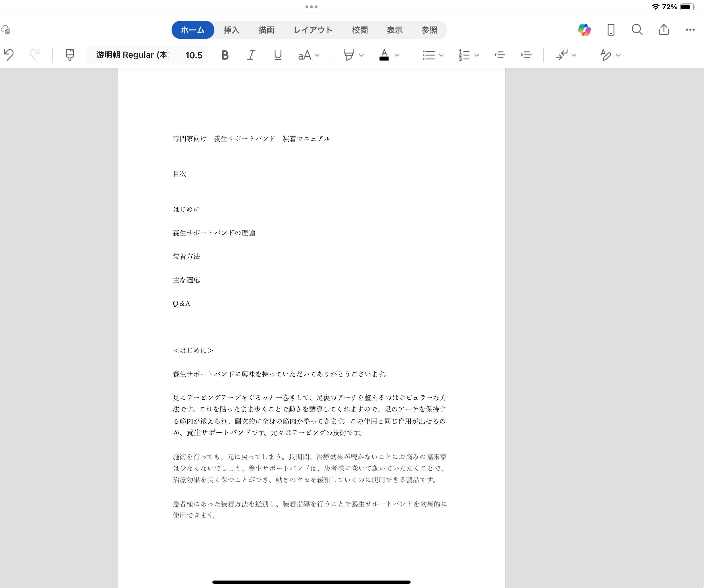This screenshot has height=588, width=704.
Task: Open the レイアウト tab
Action: click(313, 30)
